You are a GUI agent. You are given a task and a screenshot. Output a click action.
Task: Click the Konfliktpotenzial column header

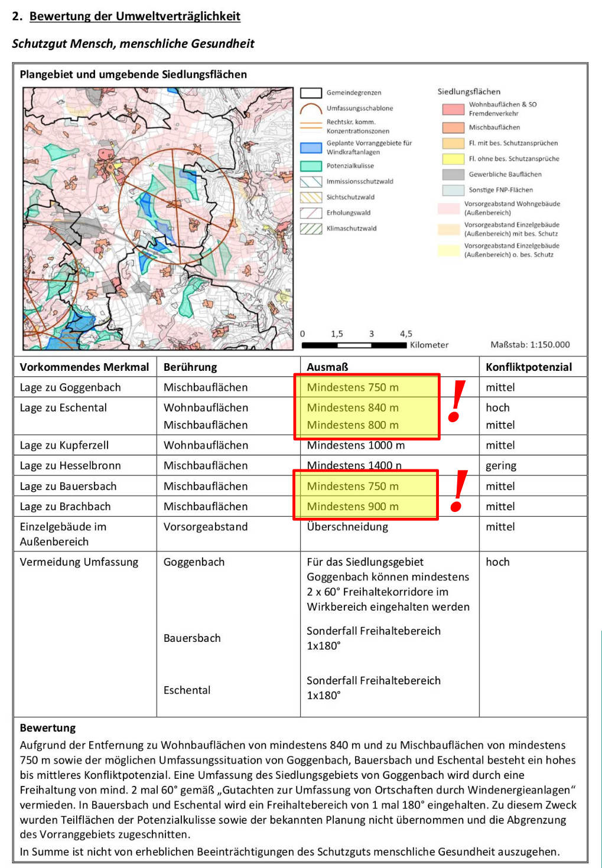click(x=528, y=367)
